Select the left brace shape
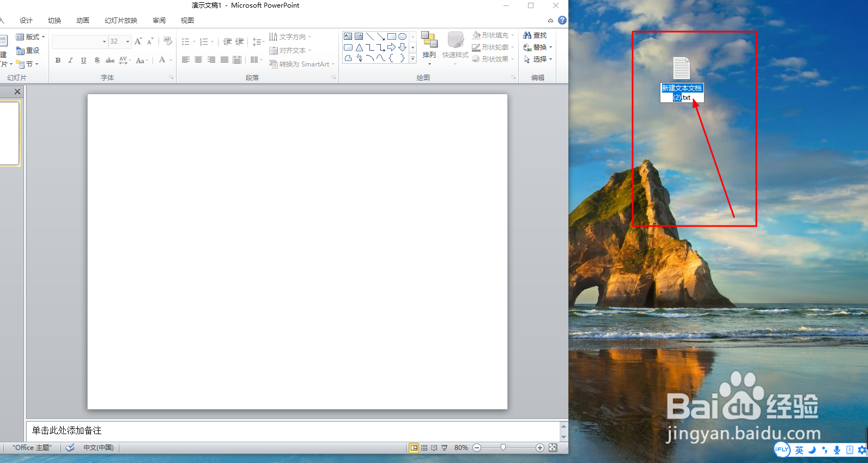The height and width of the screenshot is (463, 868). [x=391, y=58]
